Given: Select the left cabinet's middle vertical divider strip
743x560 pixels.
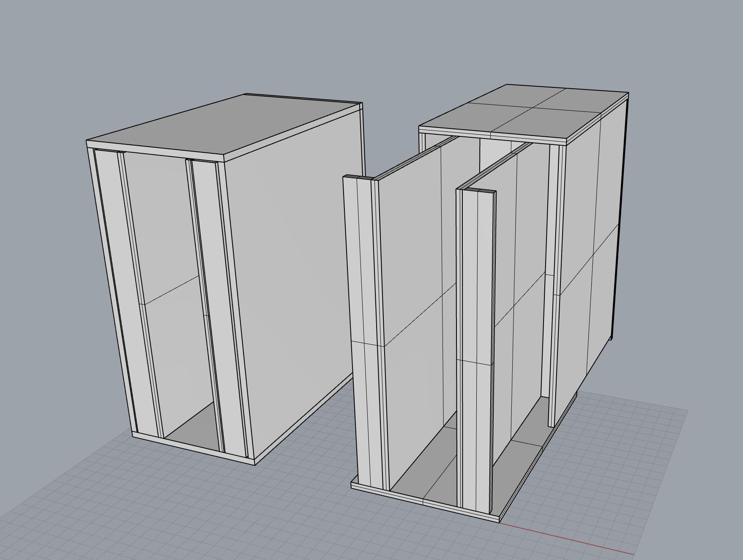Looking at the screenshot, I should tap(205, 304).
